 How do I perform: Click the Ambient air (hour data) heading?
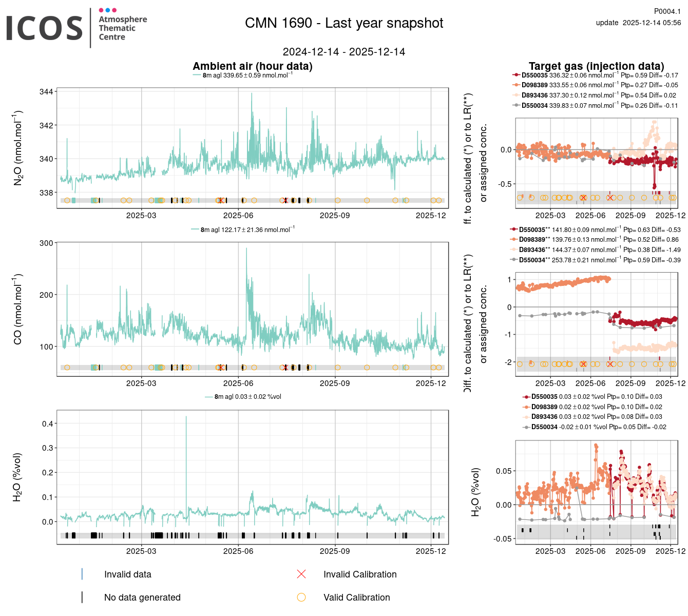coord(253,66)
